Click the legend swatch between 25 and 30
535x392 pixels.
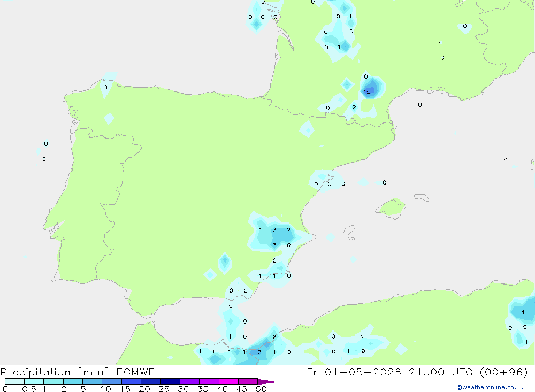point(170,381)
